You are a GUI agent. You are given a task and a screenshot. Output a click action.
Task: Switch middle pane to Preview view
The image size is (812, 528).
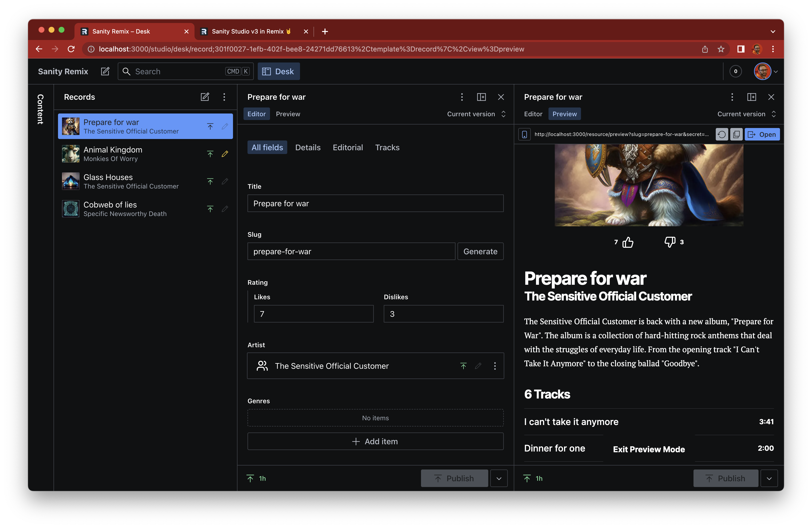(x=287, y=114)
